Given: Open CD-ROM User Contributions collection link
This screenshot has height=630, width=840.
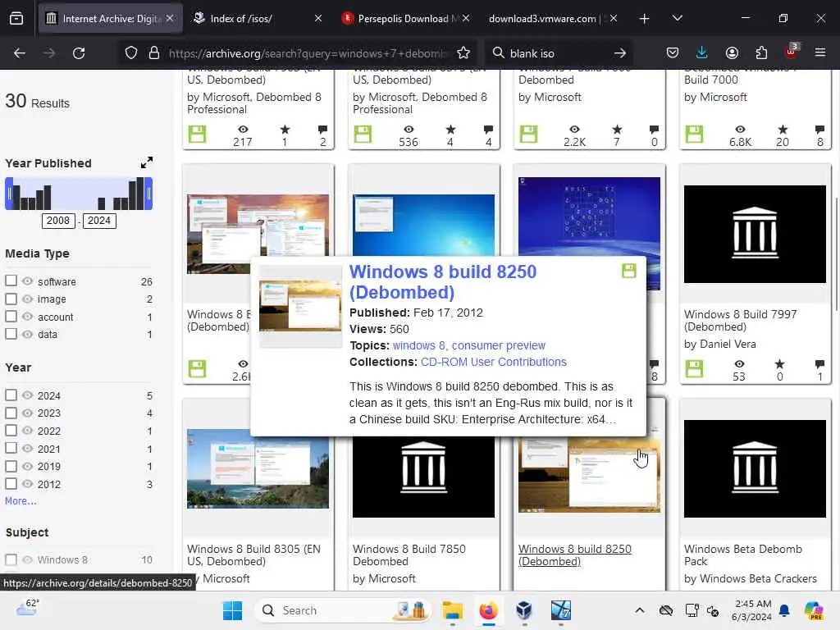Looking at the screenshot, I should pyautogui.click(x=493, y=362).
